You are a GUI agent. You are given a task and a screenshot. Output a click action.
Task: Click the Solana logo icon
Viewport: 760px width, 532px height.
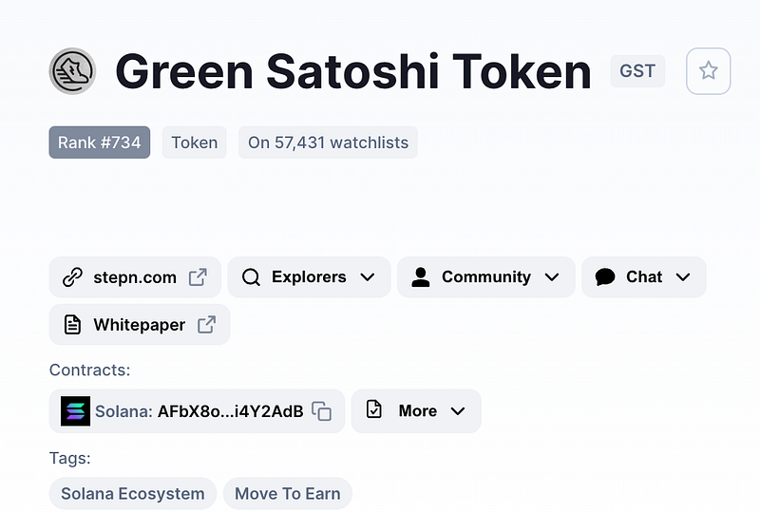pos(75,411)
